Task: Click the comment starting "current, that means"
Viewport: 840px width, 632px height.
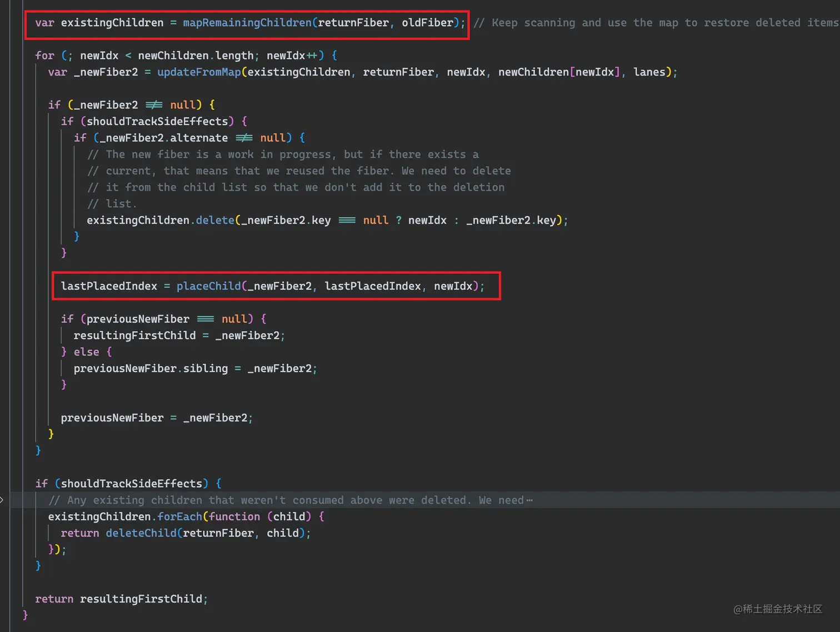Action: pos(299,171)
